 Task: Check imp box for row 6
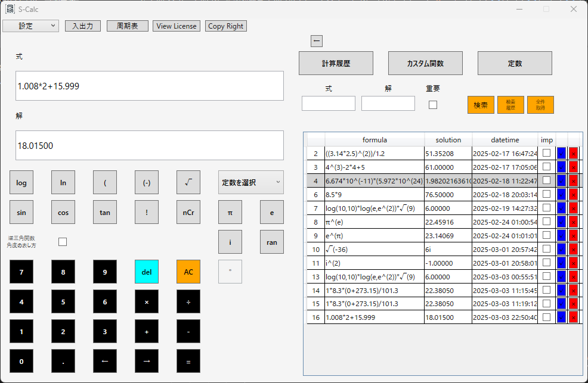[x=547, y=194]
